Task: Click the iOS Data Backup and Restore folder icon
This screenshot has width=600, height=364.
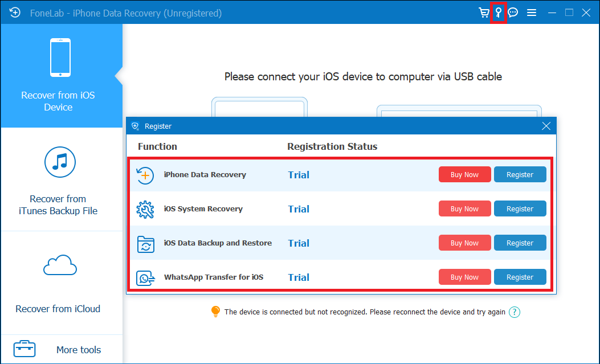Action: click(145, 244)
